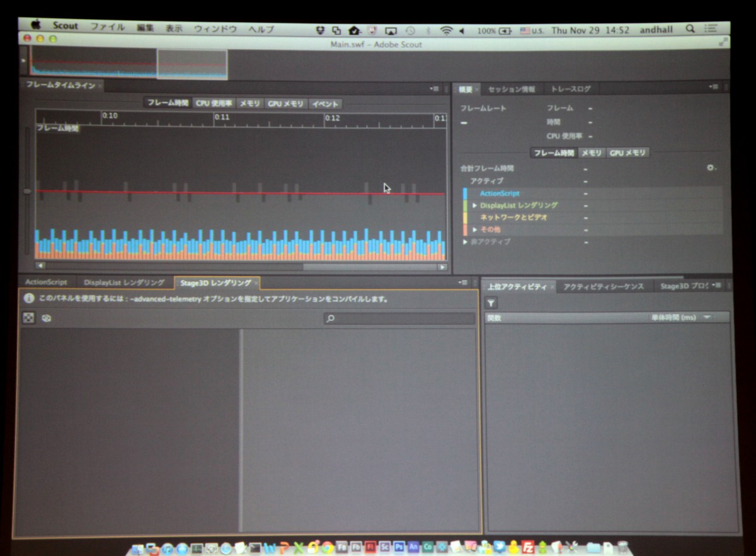756x556 pixels.
Task: Open Edge Animate (An) icon in the Dock
Action: click(413, 547)
